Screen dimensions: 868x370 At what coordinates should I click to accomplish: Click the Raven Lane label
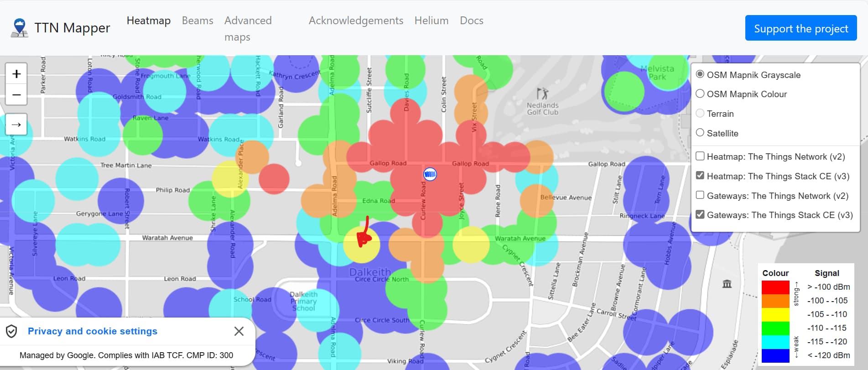pyautogui.click(x=151, y=118)
